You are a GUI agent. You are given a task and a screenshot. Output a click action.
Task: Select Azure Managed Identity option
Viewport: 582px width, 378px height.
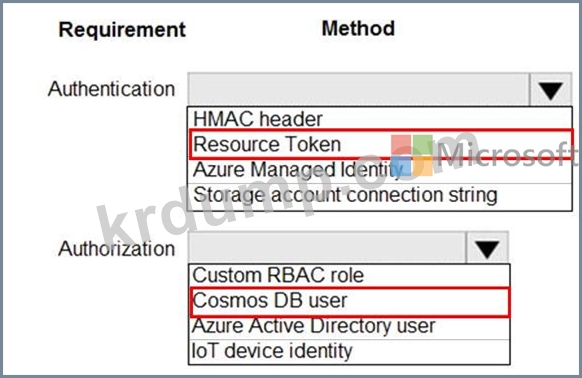click(x=380, y=170)
